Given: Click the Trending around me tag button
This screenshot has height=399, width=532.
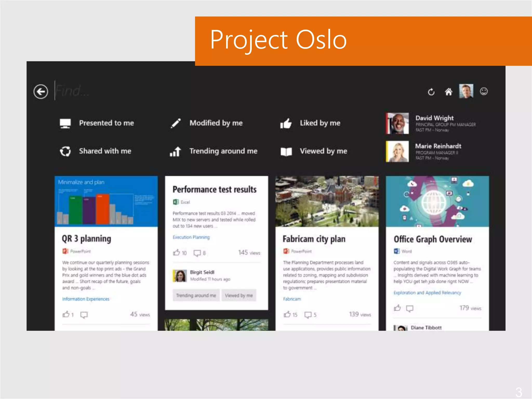Looking at the screenshot, I should (196, 295).
